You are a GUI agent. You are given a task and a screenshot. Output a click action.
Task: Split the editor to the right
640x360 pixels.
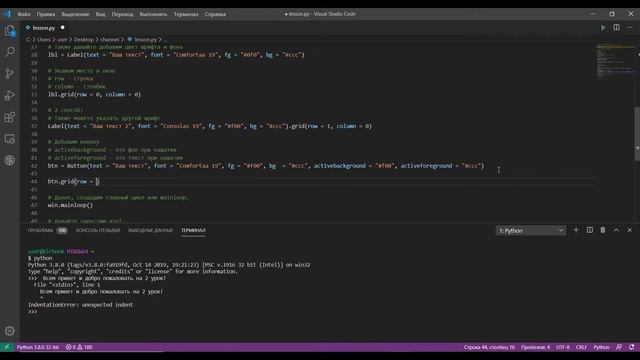click(616, 27)
